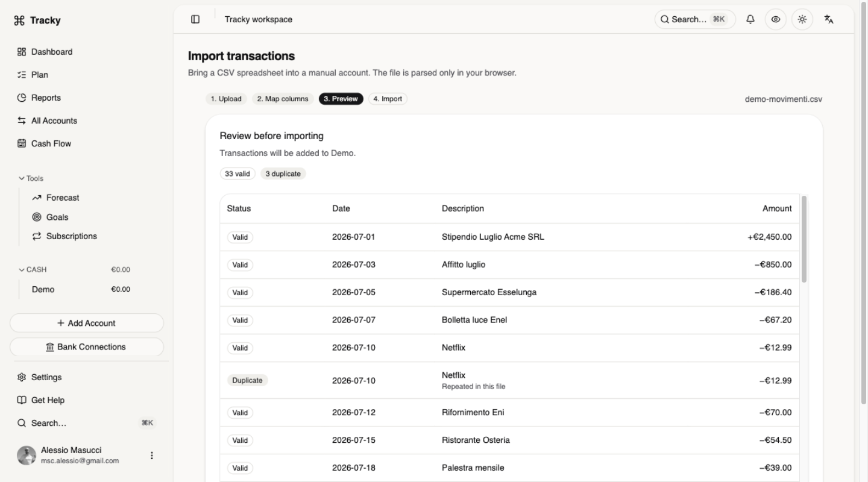Collapse the Tools section
The height and width of the screenshot is (482, 868).
pos(31,178)
